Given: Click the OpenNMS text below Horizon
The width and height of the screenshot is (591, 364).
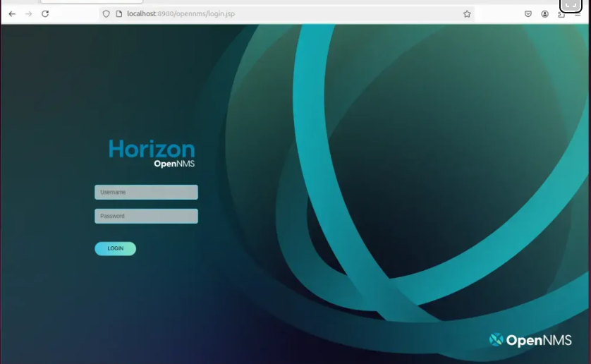Looking at the screenshot, I should 174,164.
